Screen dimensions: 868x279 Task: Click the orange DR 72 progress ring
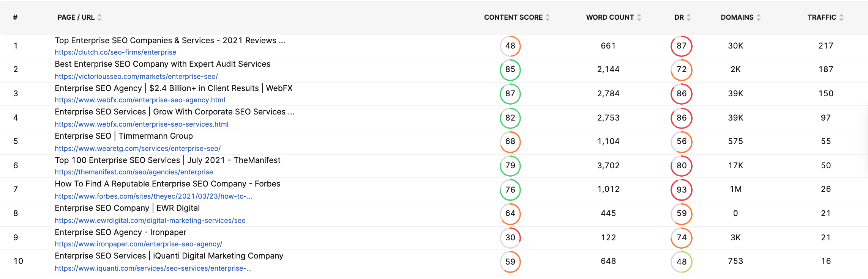coord(681,70)
